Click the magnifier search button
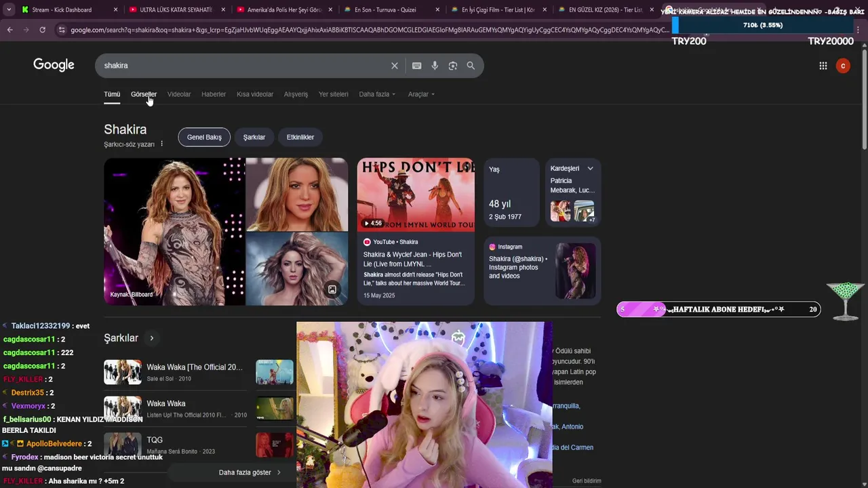Image resolution: width=868 pixels, height=488 pixels. pos(471,66)
